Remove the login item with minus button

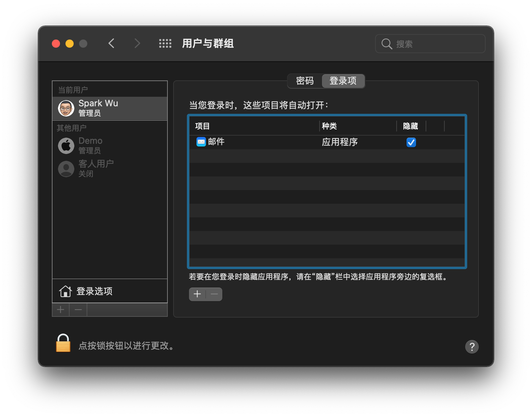pyautogui.click(x=214, y=294)
